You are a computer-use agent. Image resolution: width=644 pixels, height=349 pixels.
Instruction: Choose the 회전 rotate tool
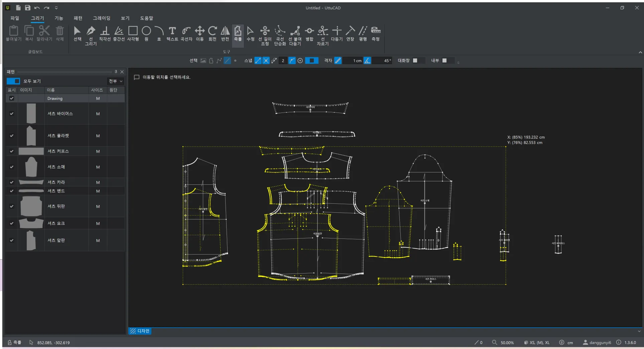212,34
